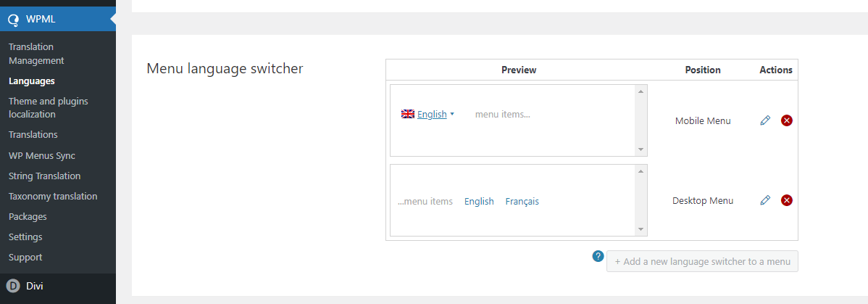The width and height of the screenshot is (868, 304).
Task: Open Taxonomy translation menu item
Action: (53, 197)
